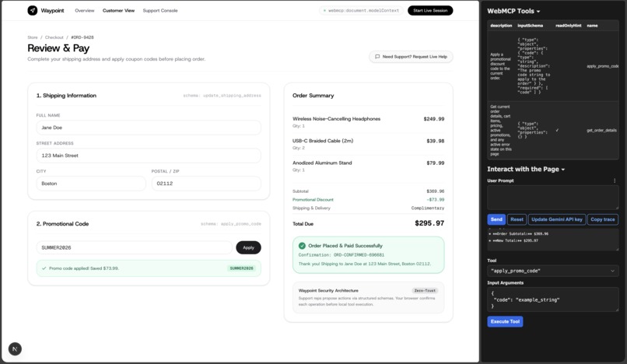
Task: Go to Store breadcrumb
Action: click(33, 37)
